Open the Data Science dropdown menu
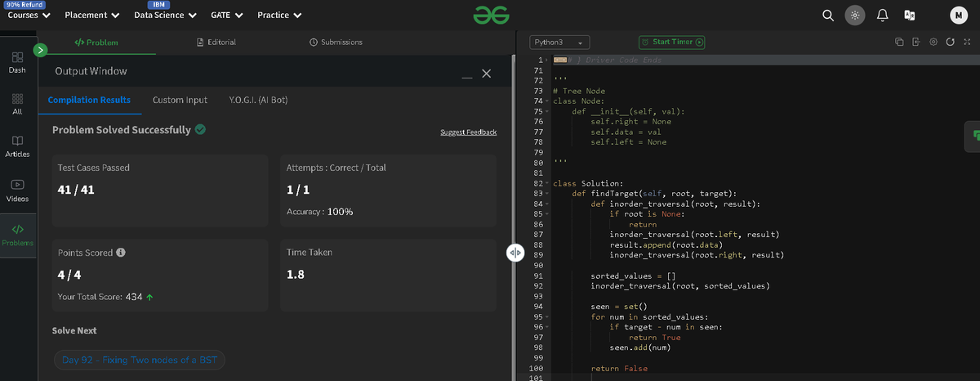Screen dimensions: 980x381 (165, 15)
